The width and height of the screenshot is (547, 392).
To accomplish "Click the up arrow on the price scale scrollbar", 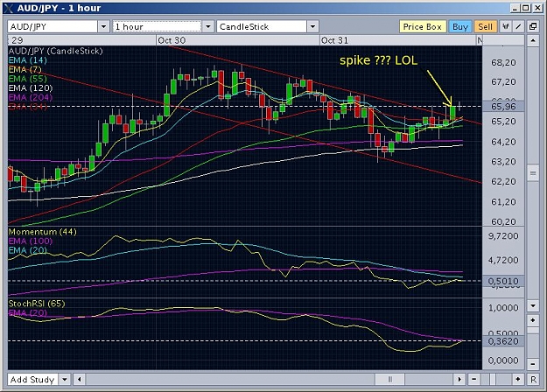I will (533, 41).
